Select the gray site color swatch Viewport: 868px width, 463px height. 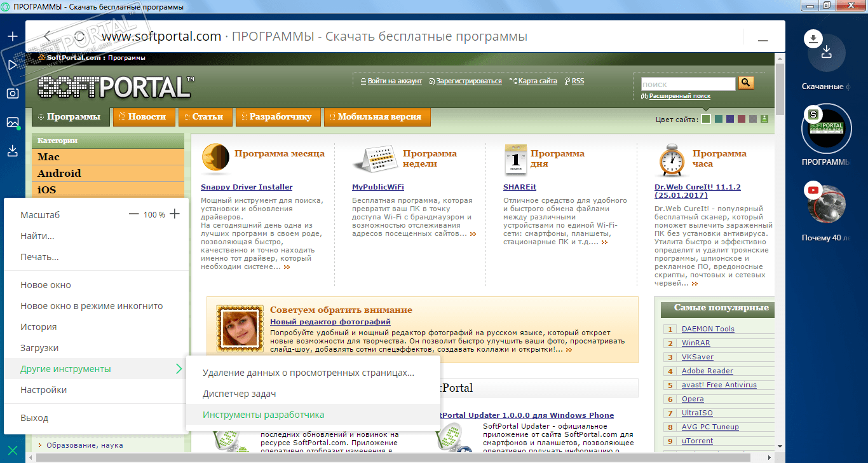tap(753, 119)
